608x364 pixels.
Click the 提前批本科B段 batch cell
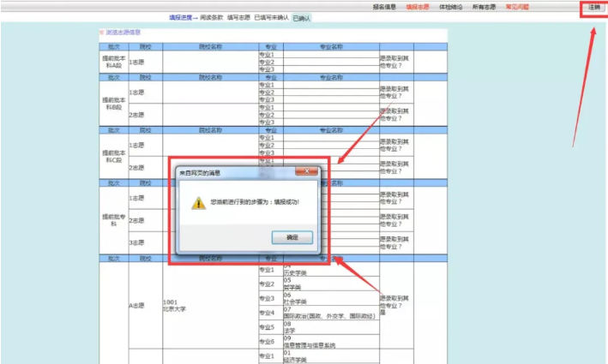coord(113,104)
